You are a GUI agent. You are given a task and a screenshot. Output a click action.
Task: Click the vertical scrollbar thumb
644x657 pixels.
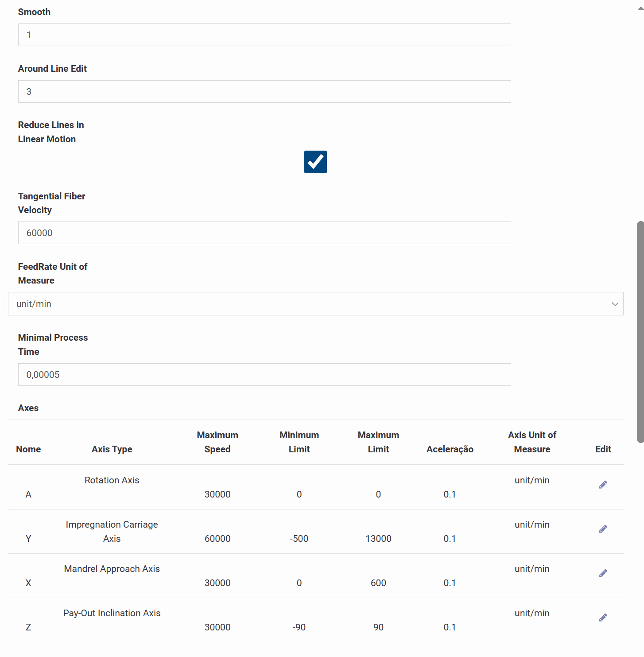640,332
